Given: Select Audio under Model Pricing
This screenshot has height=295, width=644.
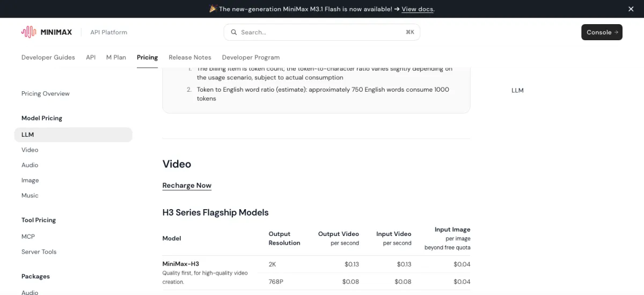Looking at the screenshot, I should [30, 165].
